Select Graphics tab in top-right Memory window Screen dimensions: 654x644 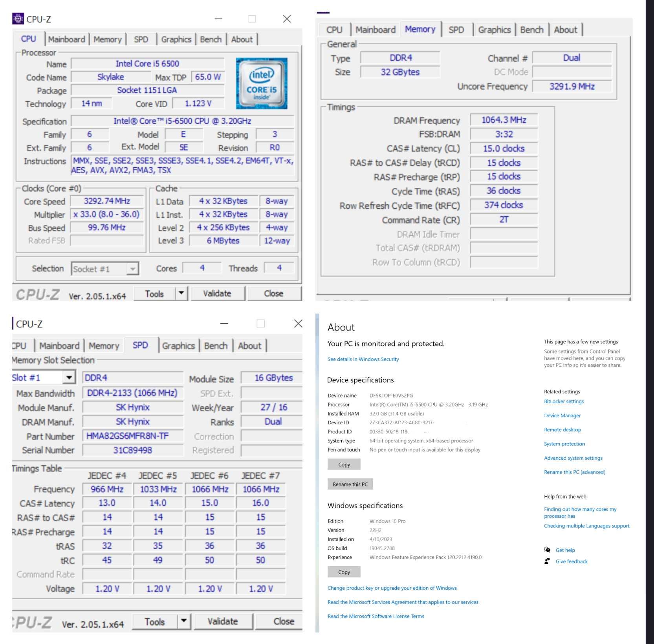[x=495, y=30]
